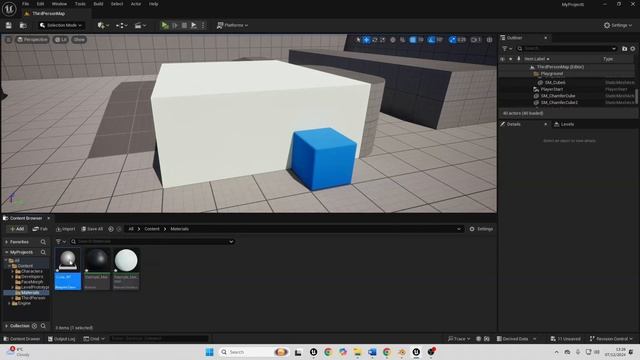Open the Output Log
The image size is (640, 360).
tap(62, 339)
